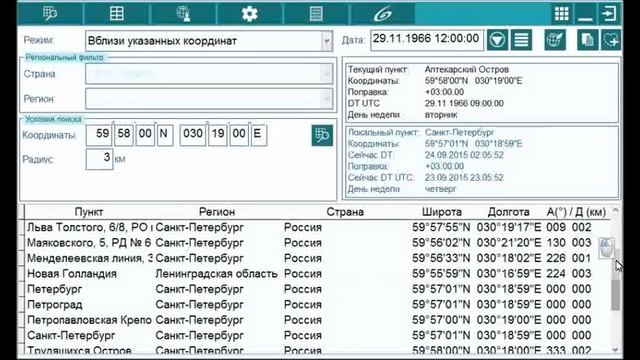This screenshot has width=640, height=360.
Task: Click the downward triangle date button
Action: (x=497, y=40)
